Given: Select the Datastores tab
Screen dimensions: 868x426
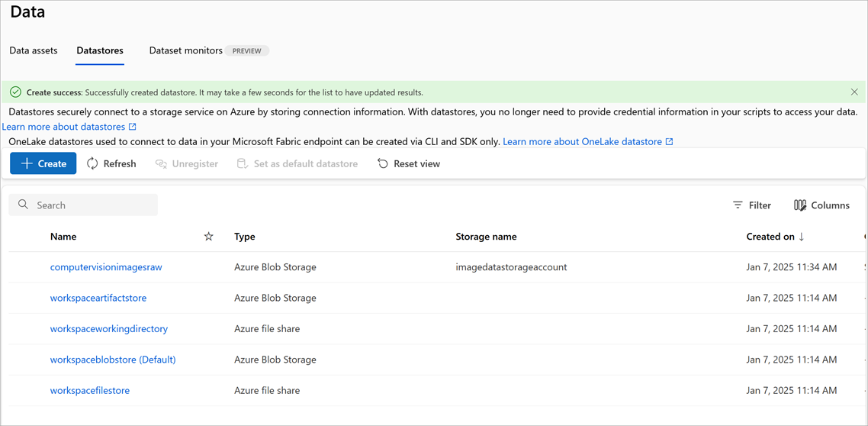Looking at the screenshot, I should click(x=100, y=50).
